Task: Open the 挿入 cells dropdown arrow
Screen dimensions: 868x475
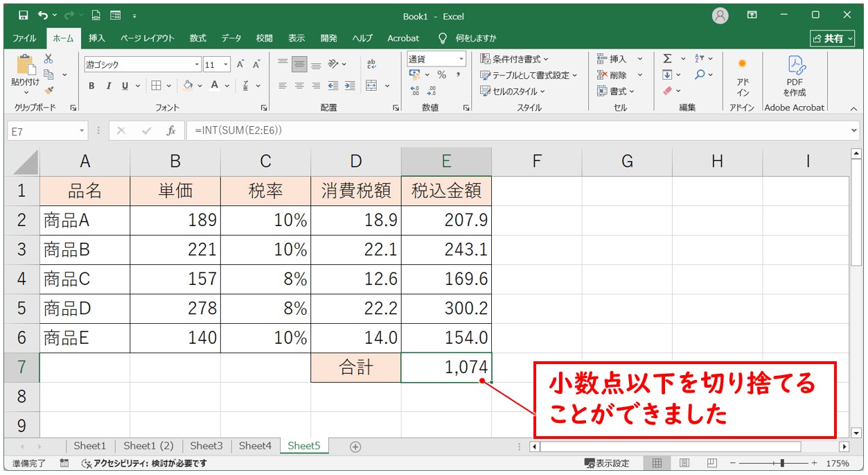Action: [x=639, y=59]
